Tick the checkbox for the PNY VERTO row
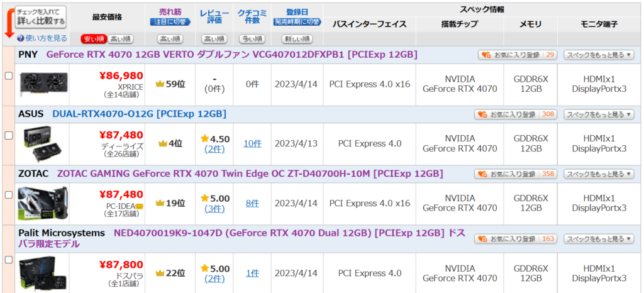This screenshot has width=644, height=293. (8, 75)
